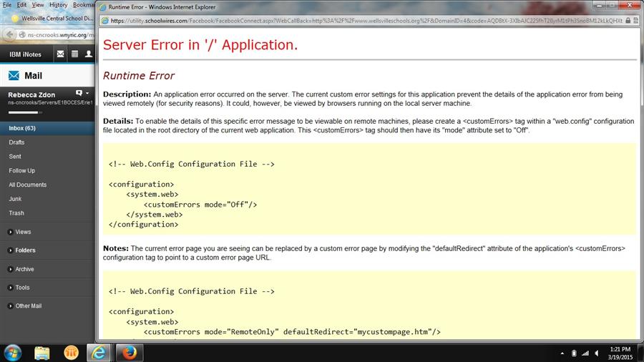This screenshot has height=362, width=644.
Task: Select the Wellsville Central School Firefox tab
Action: pyautogui.click(x=52, y=19)
